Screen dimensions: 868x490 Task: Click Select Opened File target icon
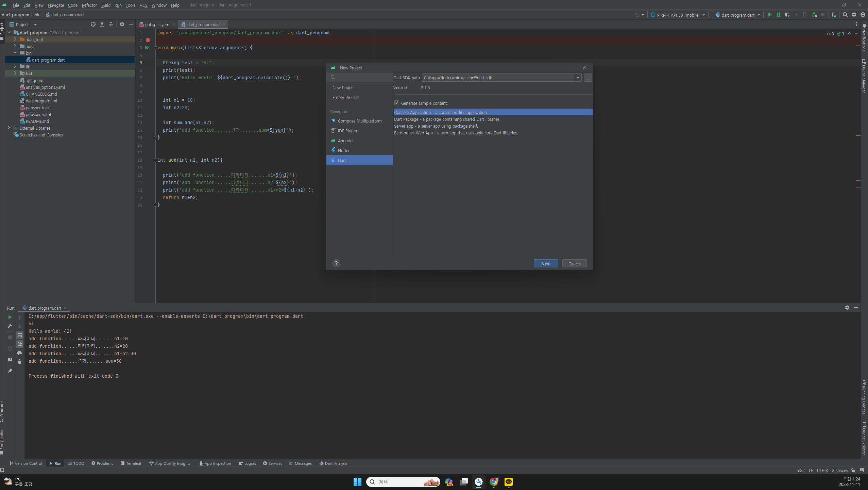(x=93, y=24)
